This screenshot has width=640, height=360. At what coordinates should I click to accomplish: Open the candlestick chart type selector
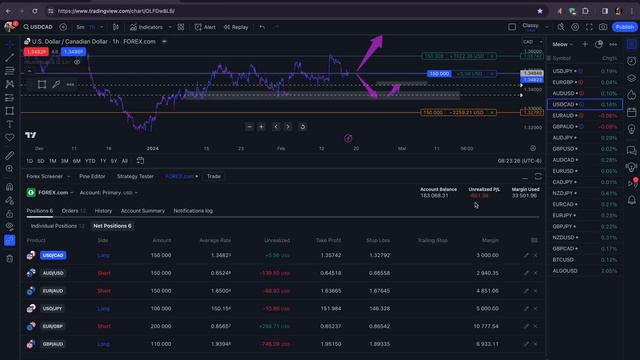point(116,27)
